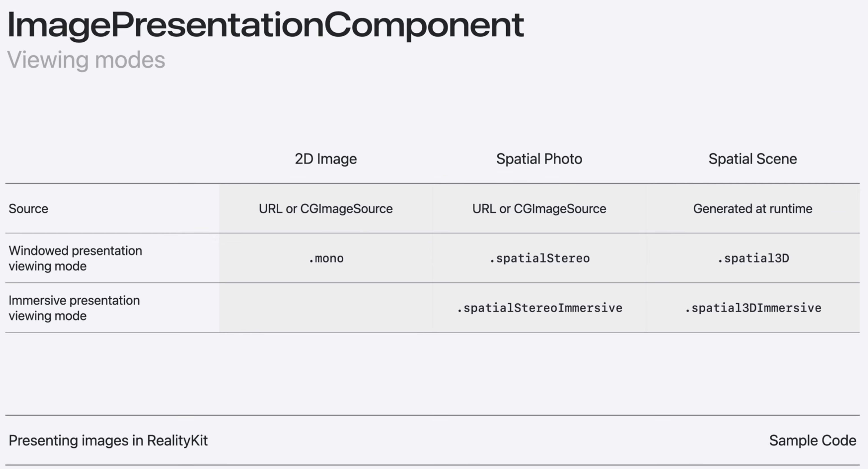Screen dimensions: 868x469
Task: Click the Immersive presentation viewing mode label
Action: (74, 308)
